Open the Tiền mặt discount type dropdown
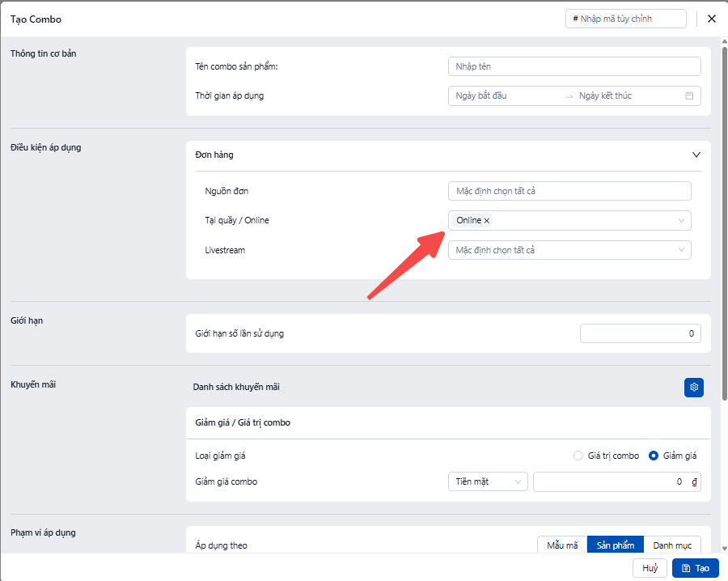Image resolution: width=728 pixels, height=581 pixels. pyautogui.click(x=488, y=481)
